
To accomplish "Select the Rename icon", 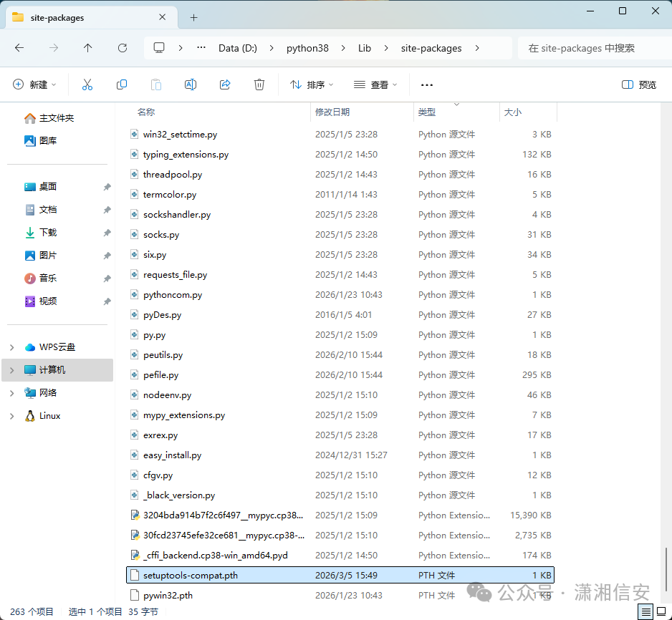I will tap(191, 84).
